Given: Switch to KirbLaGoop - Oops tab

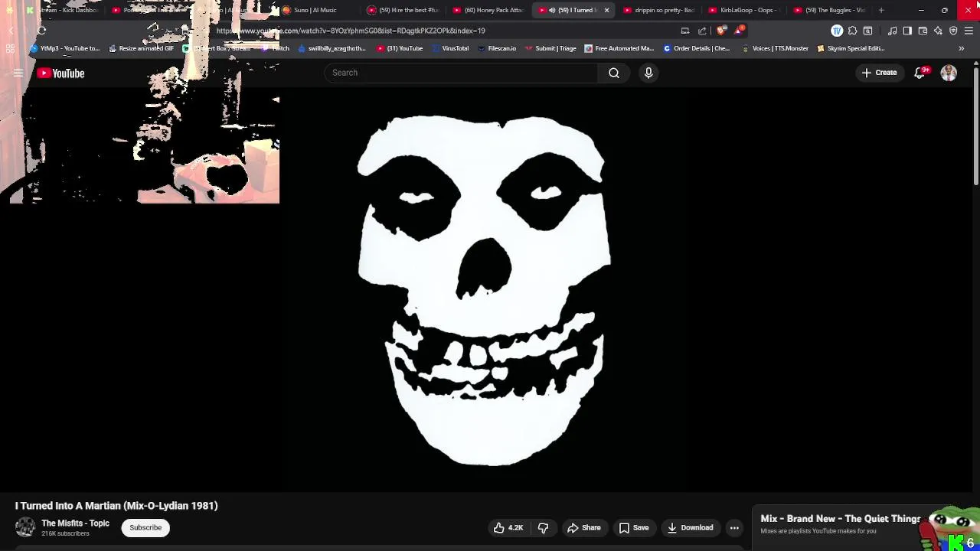Looking at the screenshot, I should coord(743,10).
